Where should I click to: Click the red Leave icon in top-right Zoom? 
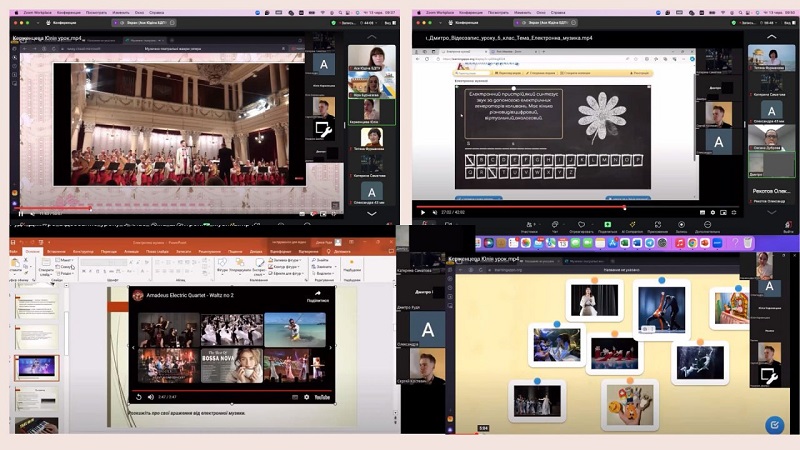point(788,225)
